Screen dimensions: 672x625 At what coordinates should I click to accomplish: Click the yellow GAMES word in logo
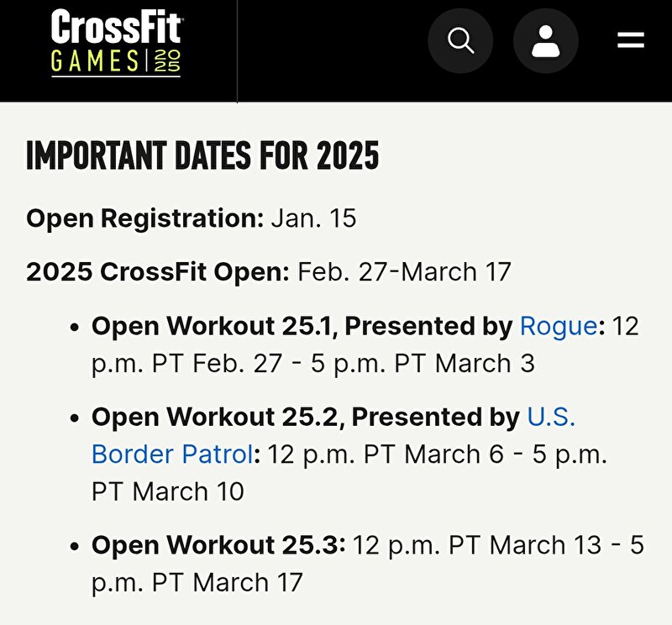click(95, 60)
